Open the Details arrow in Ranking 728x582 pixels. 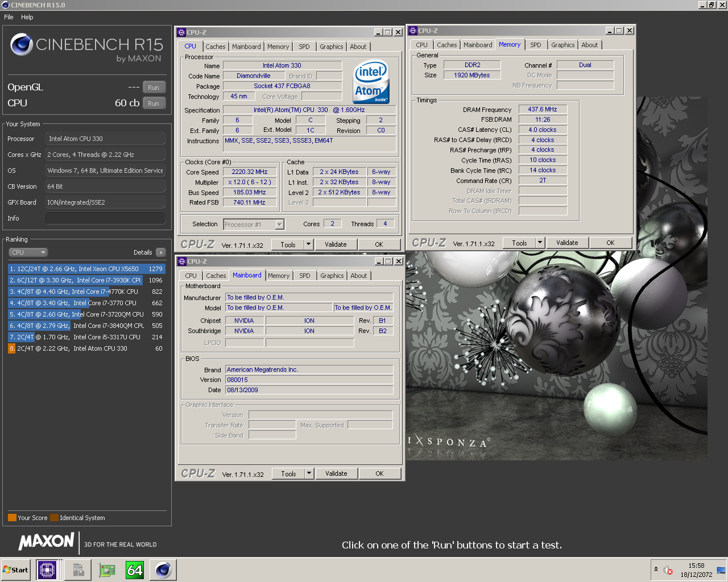pyautogui.click(x=160, y=252)
